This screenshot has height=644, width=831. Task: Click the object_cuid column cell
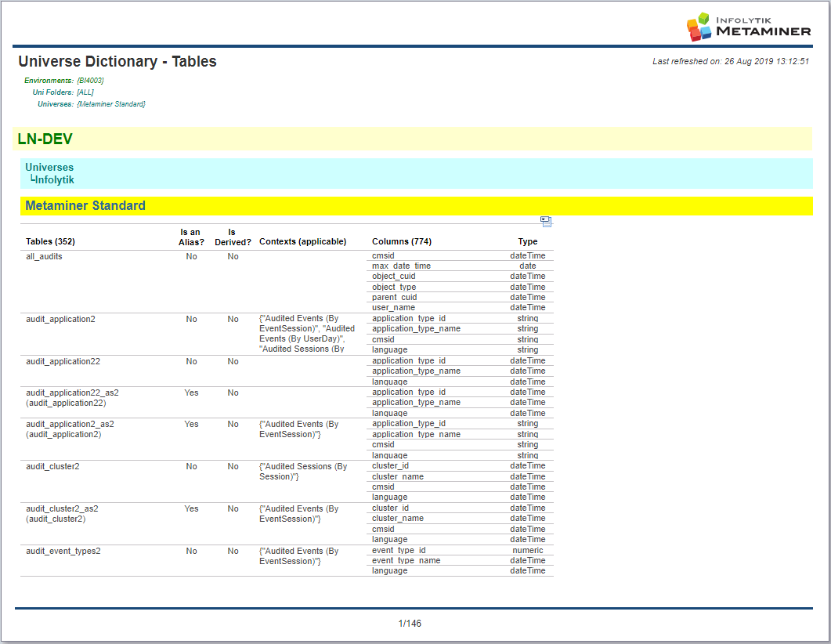(394, 276)
